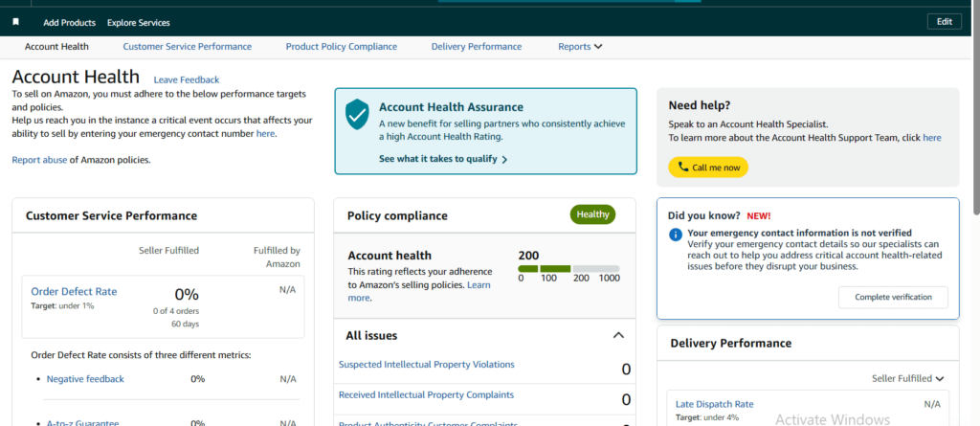Open the Negative feedback metric link
The height and width of the screenshot is (426, 980).
pos(85,378)
